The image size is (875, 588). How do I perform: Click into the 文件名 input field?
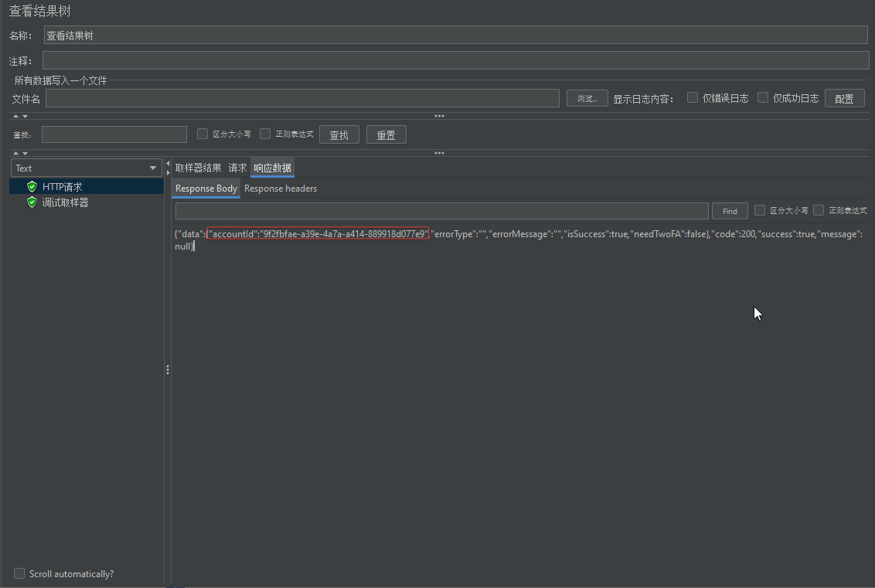(x=302, y=98)
